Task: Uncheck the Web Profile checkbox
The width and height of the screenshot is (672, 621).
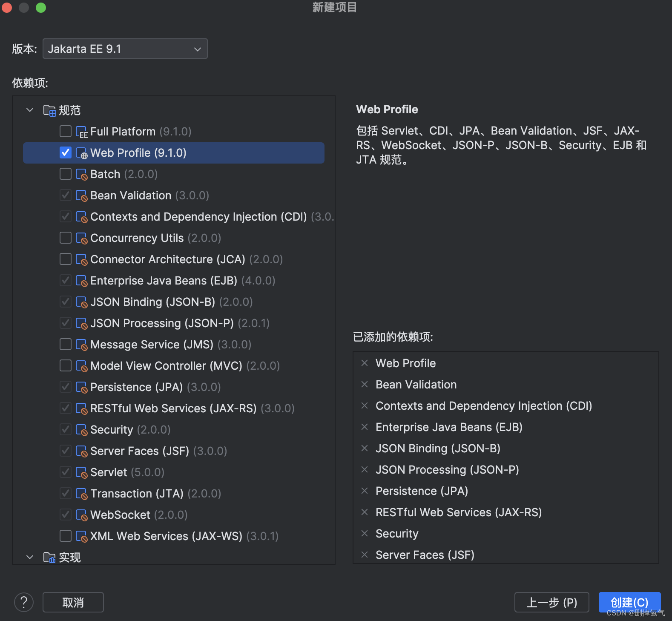Action: [66, 152]
